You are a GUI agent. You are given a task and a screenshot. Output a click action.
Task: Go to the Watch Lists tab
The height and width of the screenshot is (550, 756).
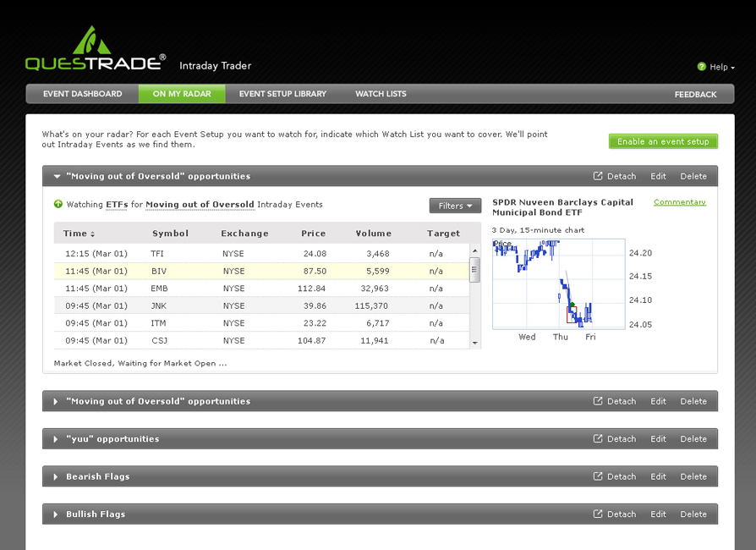pyautogui.click(x=381, y=94)
